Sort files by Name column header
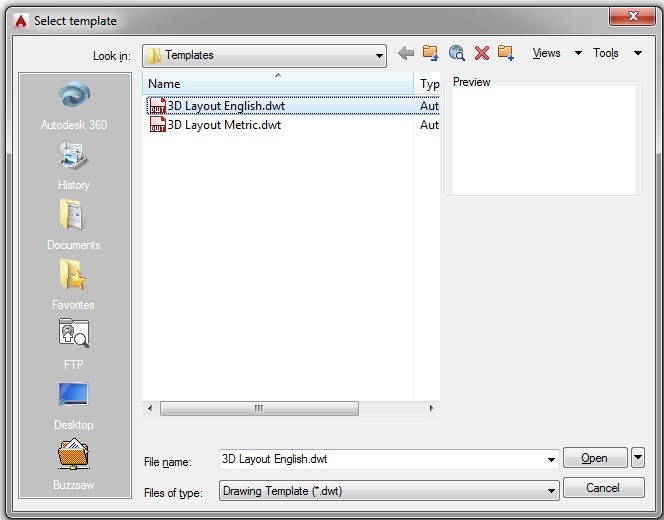Viewport: 664px width, 520px height. tap(278, 84)
